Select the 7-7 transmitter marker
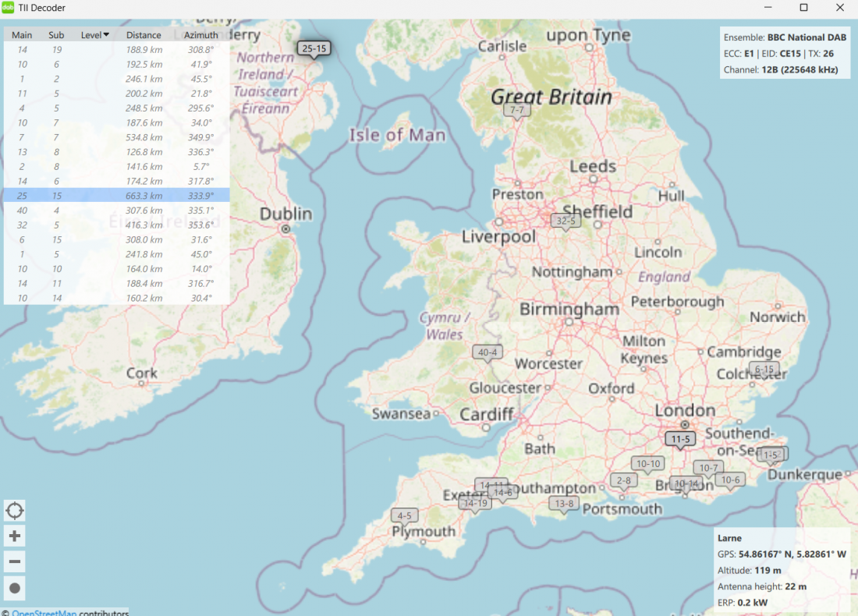Image resolution: width=858 pixels, height=616 pixels. [517, 110]
